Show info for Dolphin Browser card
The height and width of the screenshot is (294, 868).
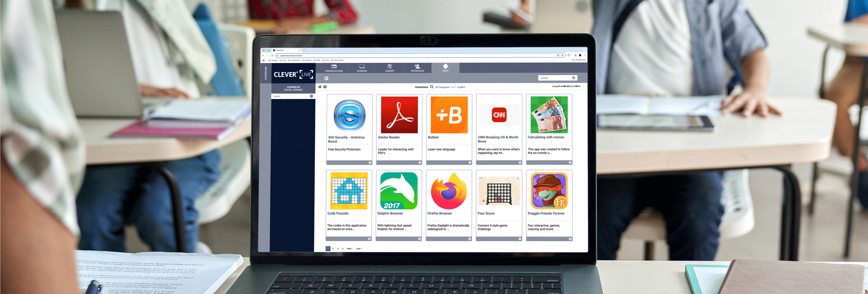tap(419, 239)
